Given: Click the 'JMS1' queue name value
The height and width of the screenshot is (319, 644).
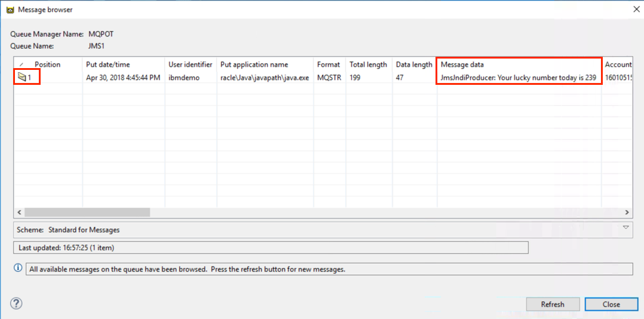Looking at the screenshot, I should coord(96,47).
